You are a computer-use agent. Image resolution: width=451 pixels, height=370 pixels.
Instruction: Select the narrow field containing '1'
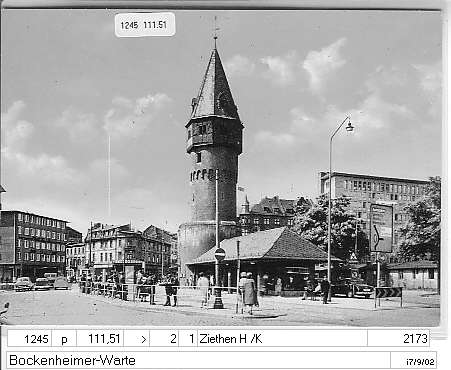188,339
